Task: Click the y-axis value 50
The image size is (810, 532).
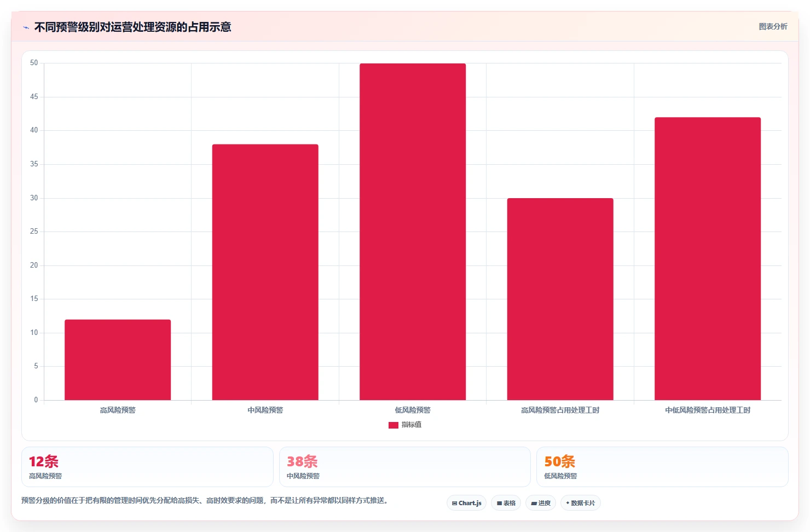Action: (34, 63)
